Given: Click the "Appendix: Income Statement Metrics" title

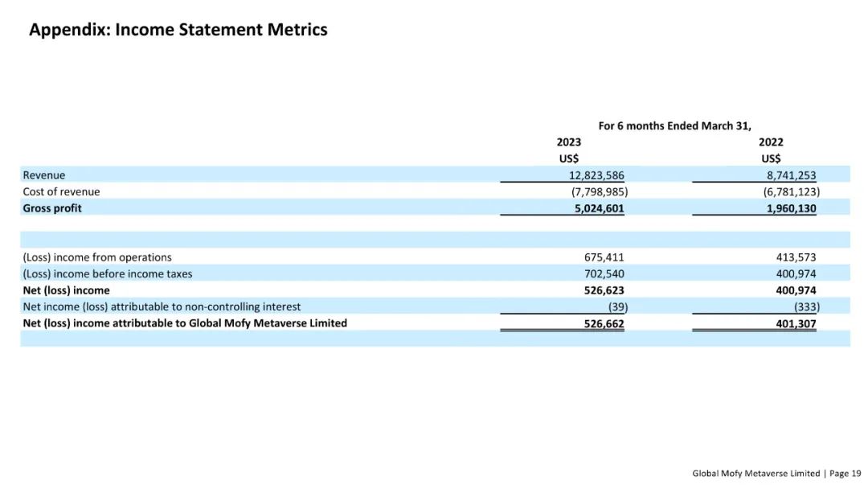Looking at the screenshot, I should 178,30.
